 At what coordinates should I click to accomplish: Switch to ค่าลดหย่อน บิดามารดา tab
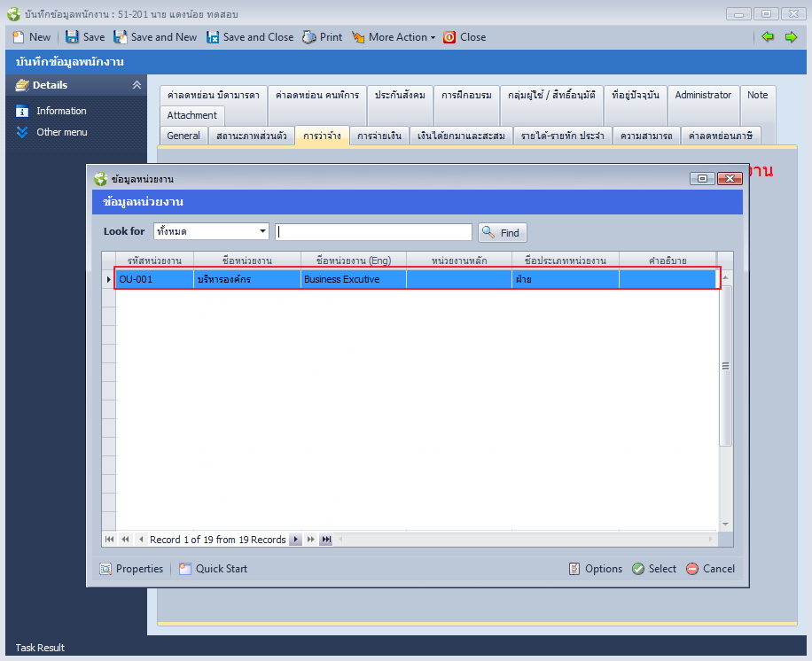[214, 95]
